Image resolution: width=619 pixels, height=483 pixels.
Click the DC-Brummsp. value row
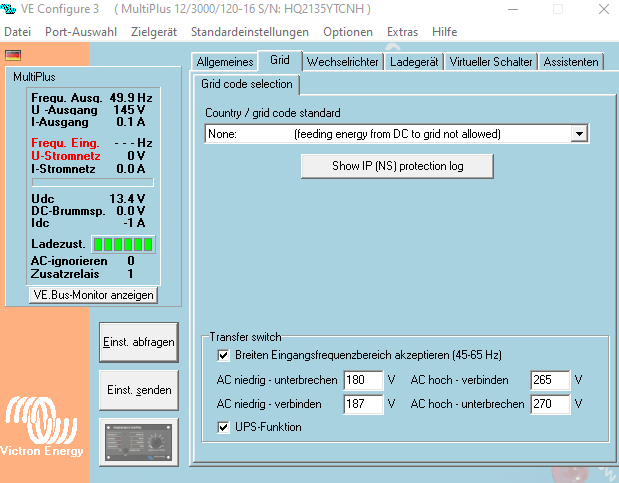88,211
